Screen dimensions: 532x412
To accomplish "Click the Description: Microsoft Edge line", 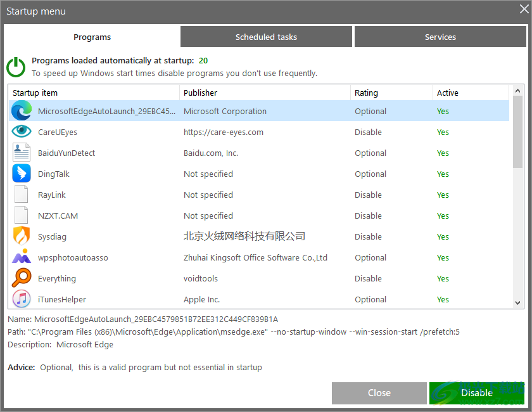I will [60, 344].
